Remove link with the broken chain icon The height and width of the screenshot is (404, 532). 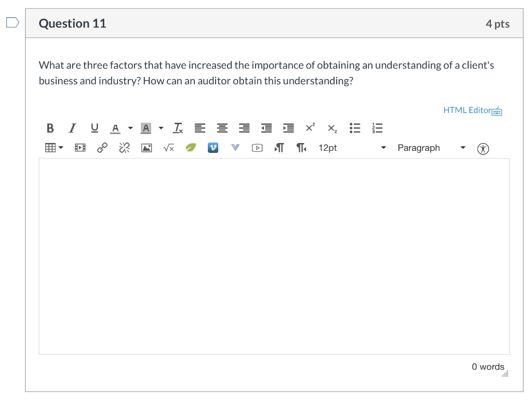point(125,148)
